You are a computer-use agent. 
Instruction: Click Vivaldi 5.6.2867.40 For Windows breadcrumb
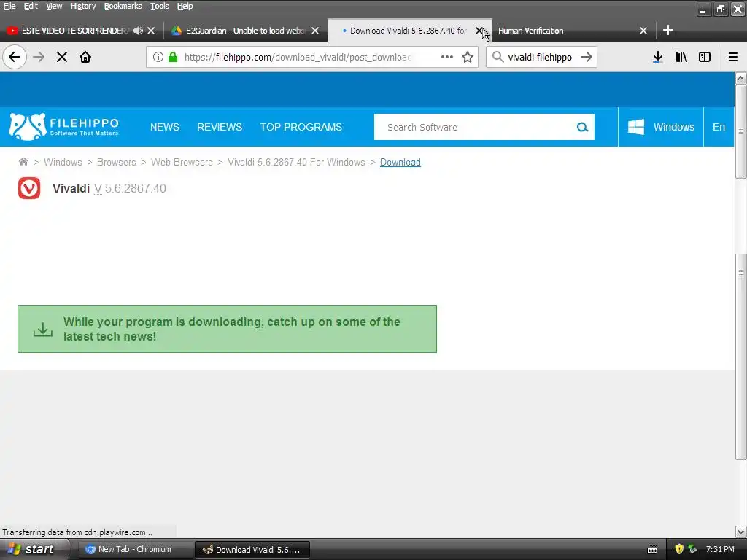[x=296, y=163]
